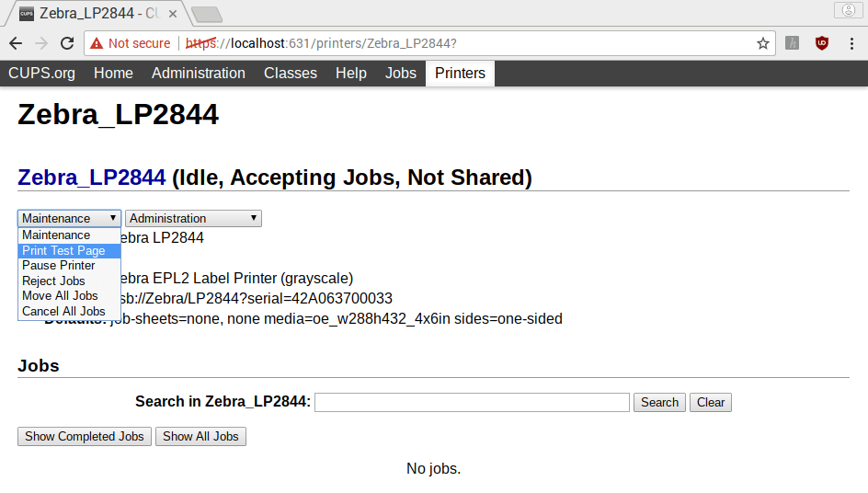This screenshot has width=868, height=493.
Task: Open a new browser tab
Action: (207, 15)
